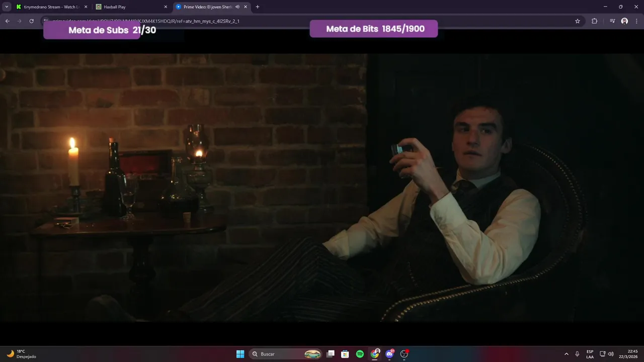
Task: Open the Chrome profile avatar menu
Action: click(624, 21)
